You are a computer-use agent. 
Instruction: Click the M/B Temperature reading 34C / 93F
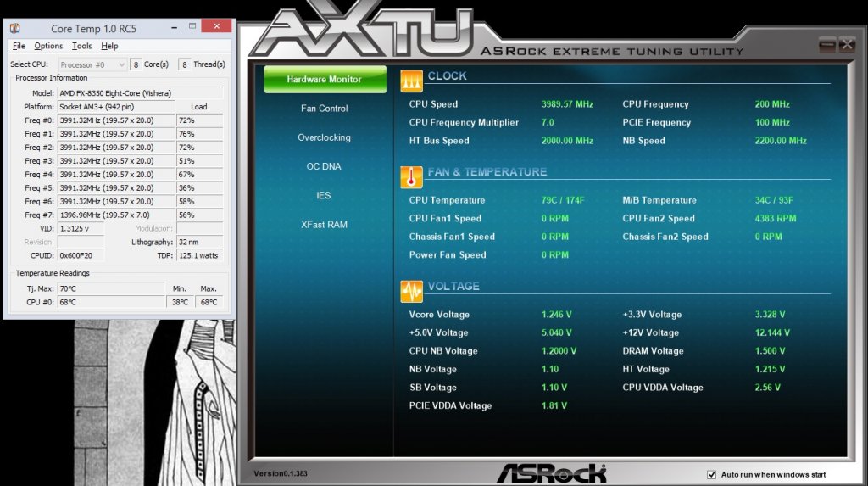[x=774, y=200]
